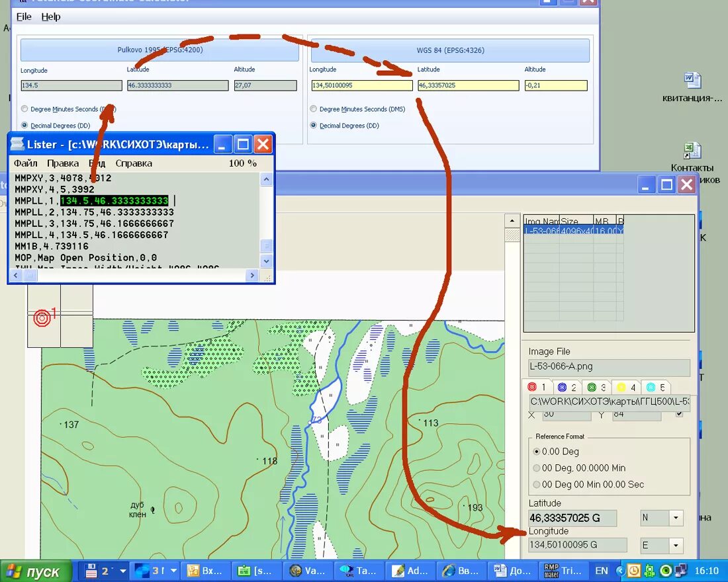Switch to blue reference point tab 2

point(561,387)
